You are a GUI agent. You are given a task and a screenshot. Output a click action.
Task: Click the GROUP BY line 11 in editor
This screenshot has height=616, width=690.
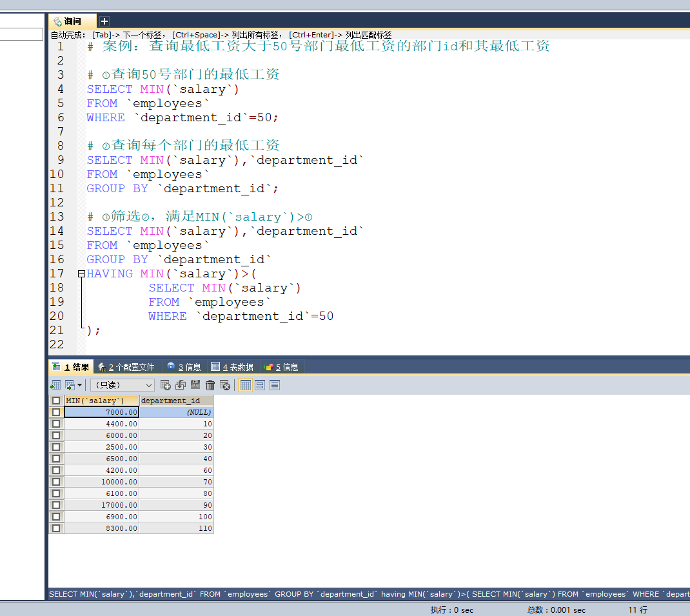click(x=182, y=188)
